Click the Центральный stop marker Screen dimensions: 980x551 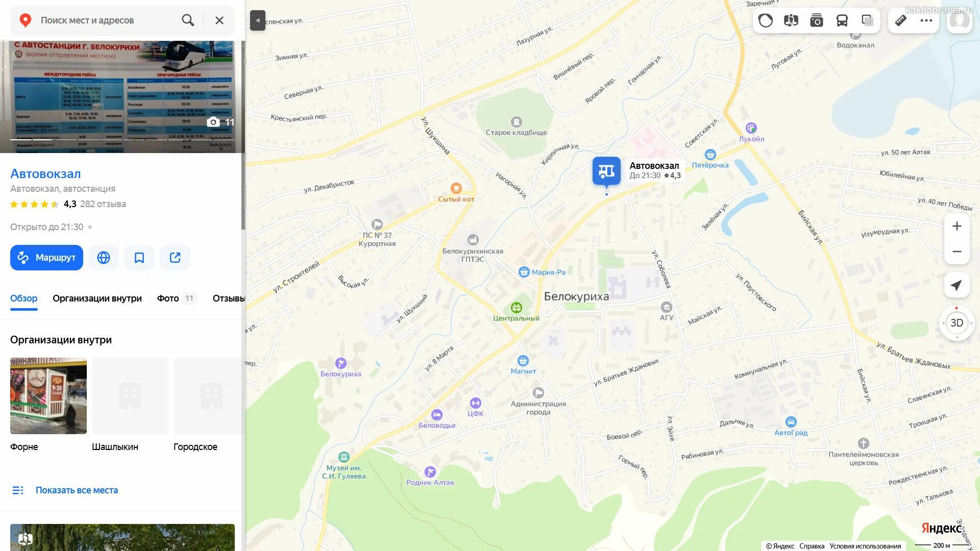517,308
